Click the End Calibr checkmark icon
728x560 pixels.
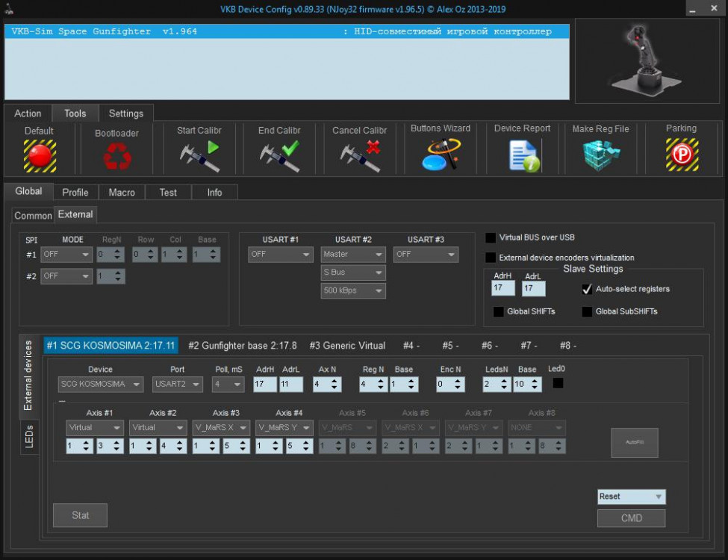tap(279, 155)
